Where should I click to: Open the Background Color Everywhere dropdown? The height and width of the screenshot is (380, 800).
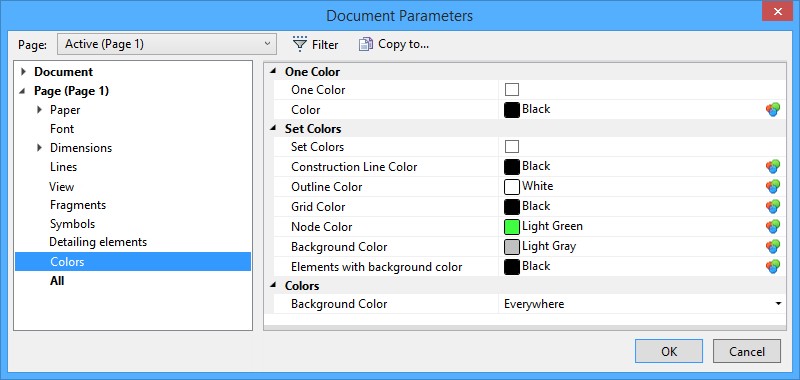pyautogui.click(x=642, y=304)
